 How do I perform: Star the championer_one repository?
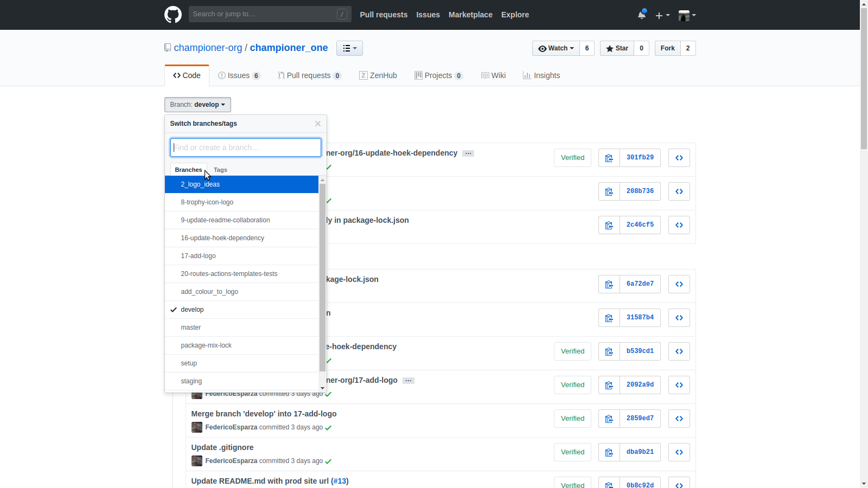[617, 48]
